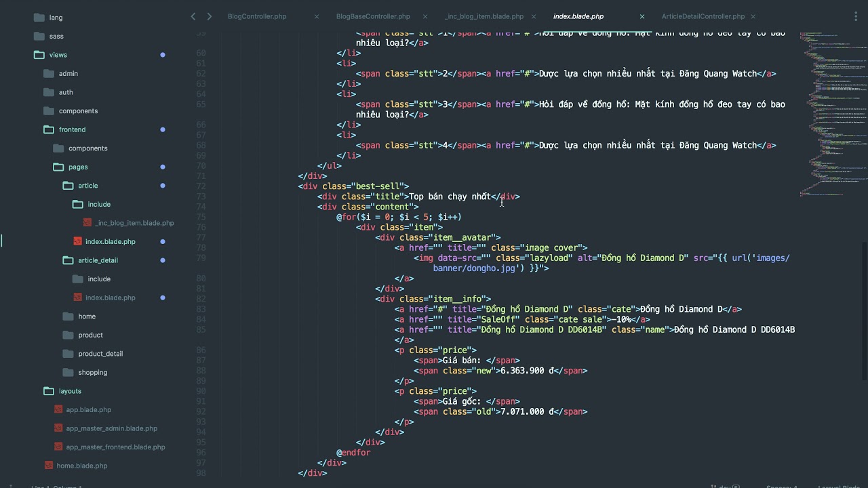Viewport: 868px width, 488px height.
Task: Click line number 96 in the gutter
Action: [200, 452]
